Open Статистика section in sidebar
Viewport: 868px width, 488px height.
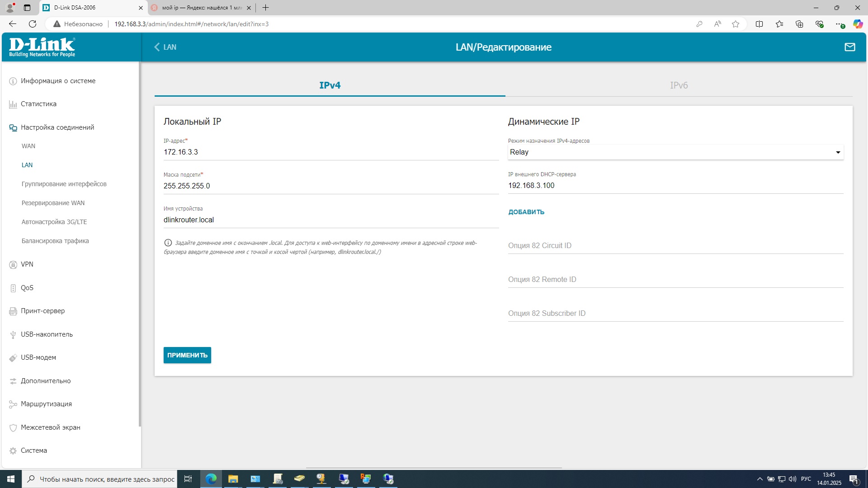pyautogui.click(x=38, y=104)
